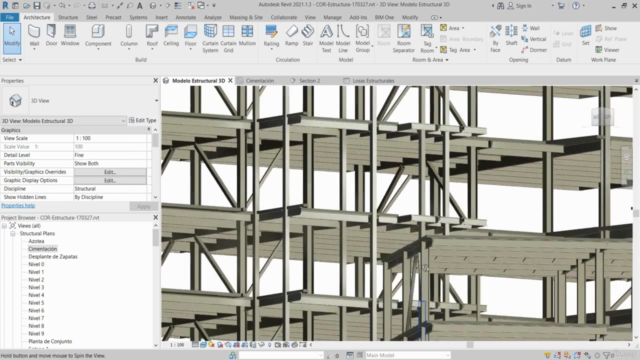This screenshot has height=360, width=640.
Task: Select the Ceiling tool
Action: pyautogui.click(x=171, y=36)
